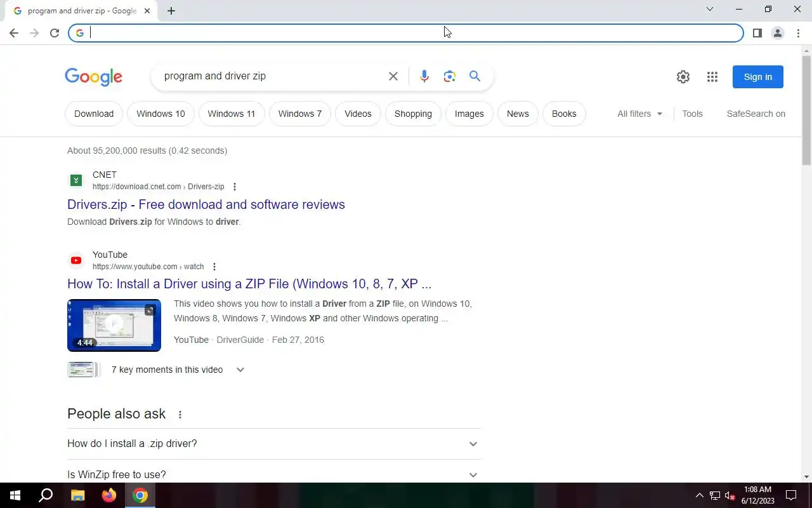Open the Google apps grid

tap(712, 77)
